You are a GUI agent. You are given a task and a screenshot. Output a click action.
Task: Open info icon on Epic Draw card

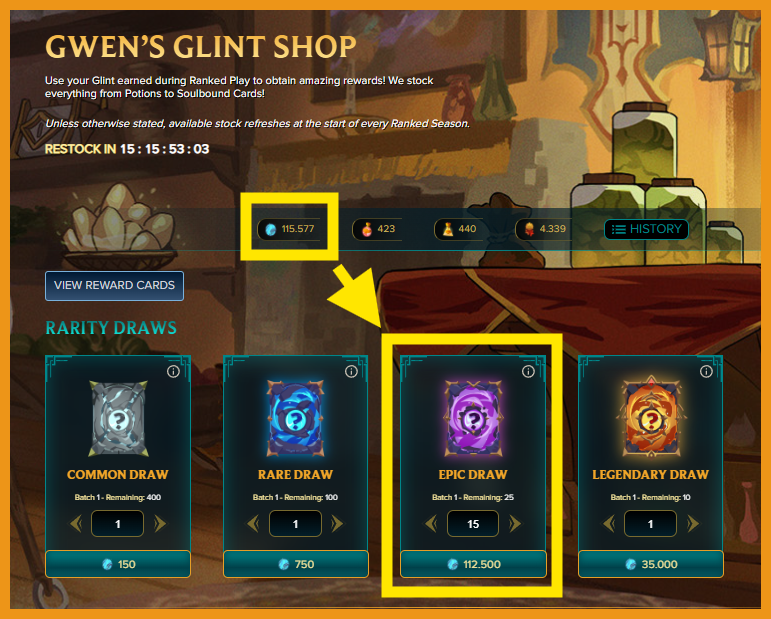click(x=528, y=372)
